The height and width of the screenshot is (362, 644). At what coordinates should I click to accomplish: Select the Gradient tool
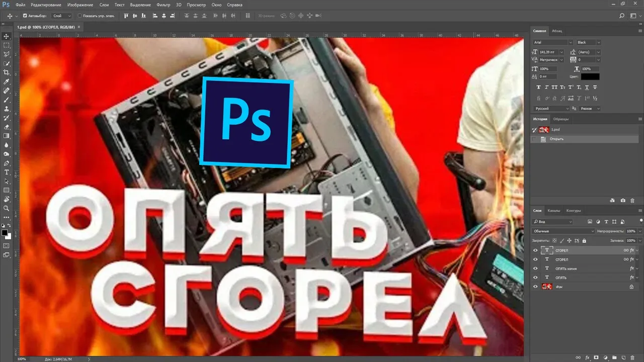point(7,136)
